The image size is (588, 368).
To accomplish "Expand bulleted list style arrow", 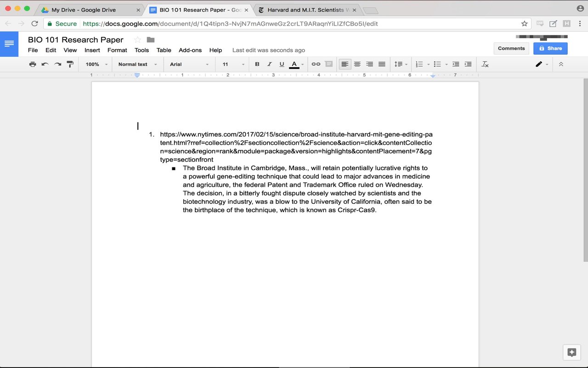I will [447, 64].
